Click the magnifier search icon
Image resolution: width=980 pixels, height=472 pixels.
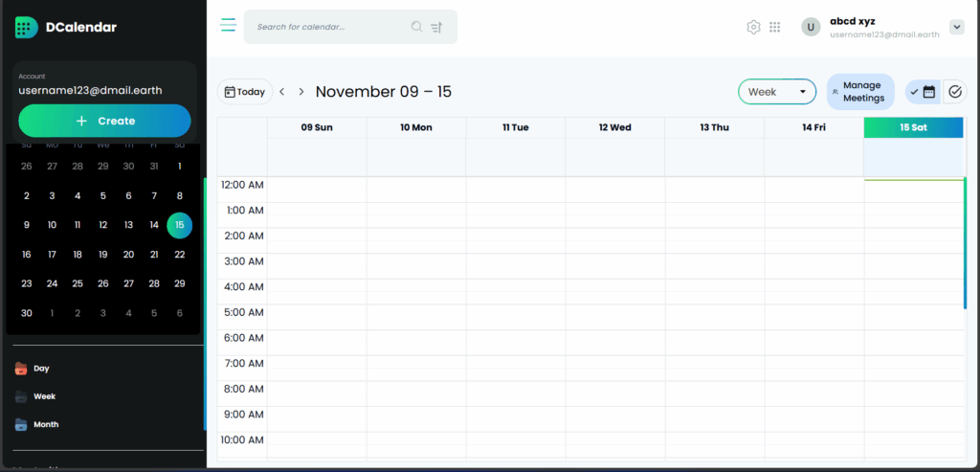pos(416,27)
